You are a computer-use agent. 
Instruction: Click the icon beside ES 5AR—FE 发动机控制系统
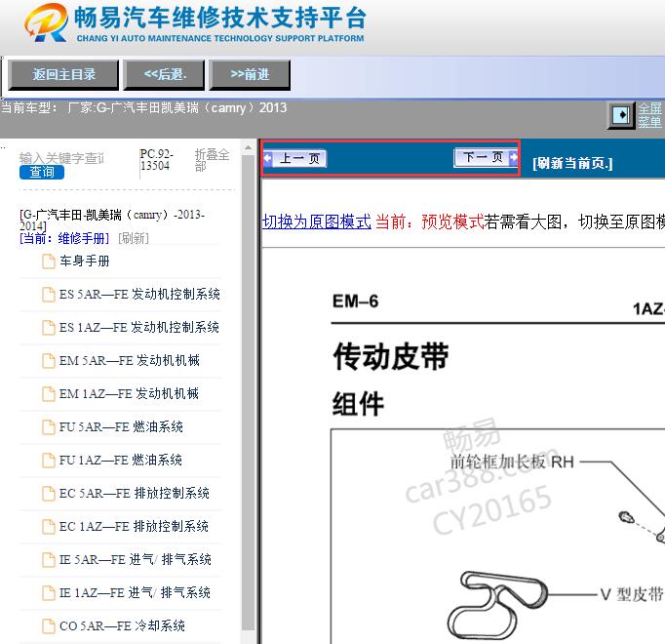point(49,295)
